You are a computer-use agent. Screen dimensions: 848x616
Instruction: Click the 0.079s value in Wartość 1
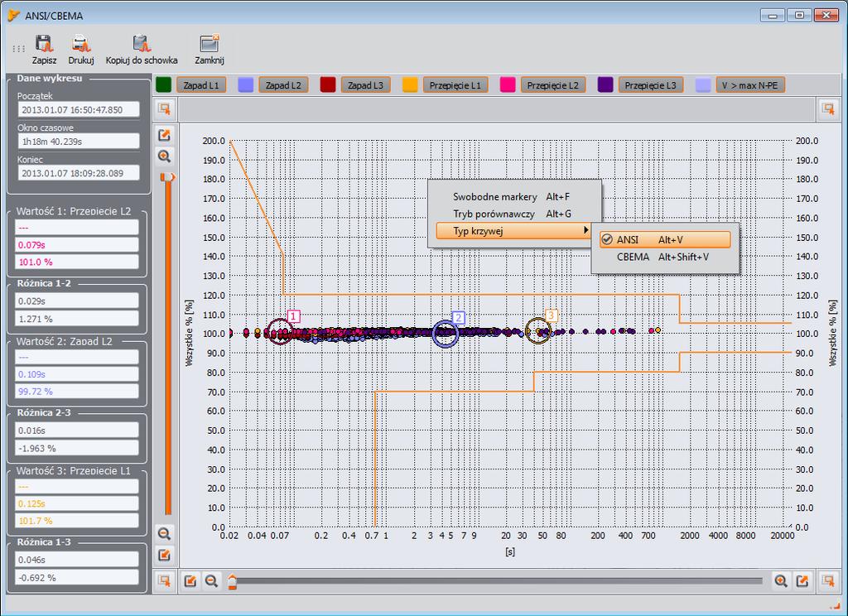click(x=77, y=245)
